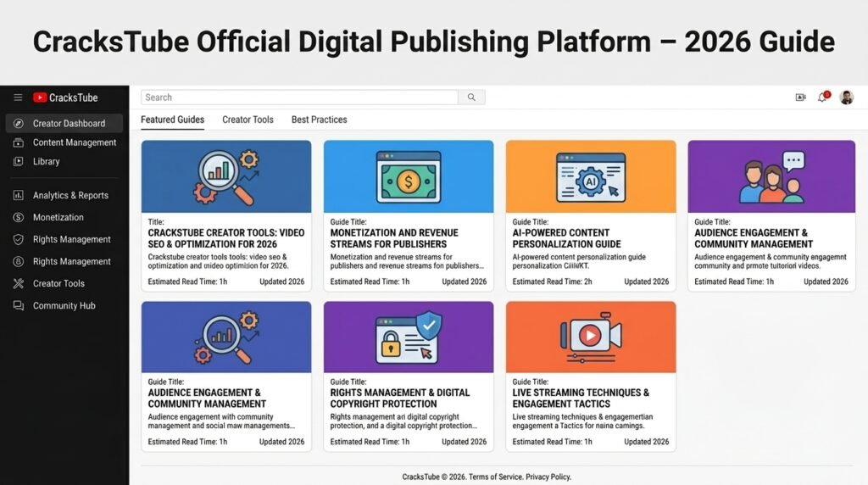868x485 pixels.
Task: Open Creator Tools in the sidebar
Action: point(64,283)
